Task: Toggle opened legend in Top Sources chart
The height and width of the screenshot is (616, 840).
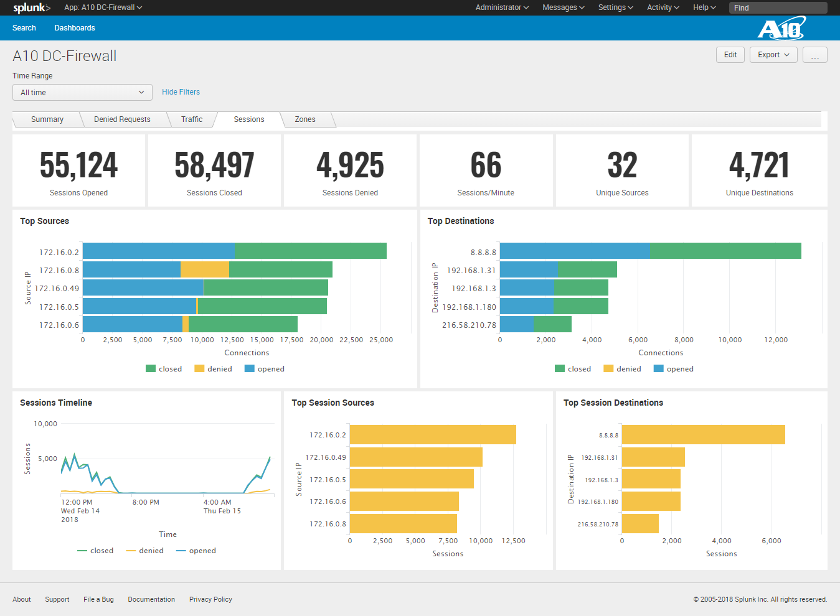Action: click(x=265, y=369)
